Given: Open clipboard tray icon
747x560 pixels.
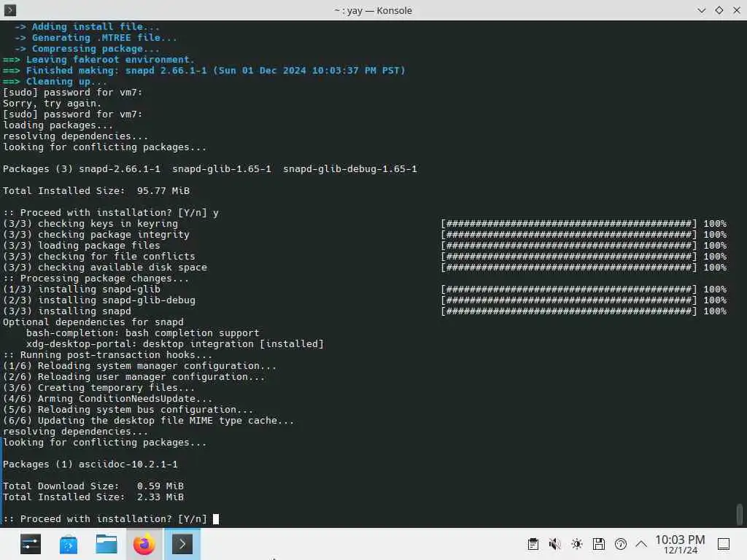Looking at the screenshot, I should click(533, 544).
